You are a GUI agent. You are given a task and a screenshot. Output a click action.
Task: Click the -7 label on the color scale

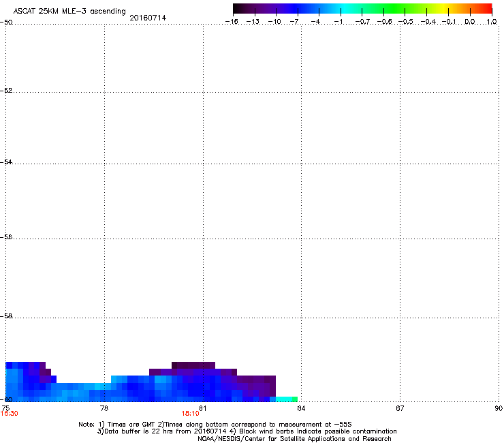(x=294, y=22)
